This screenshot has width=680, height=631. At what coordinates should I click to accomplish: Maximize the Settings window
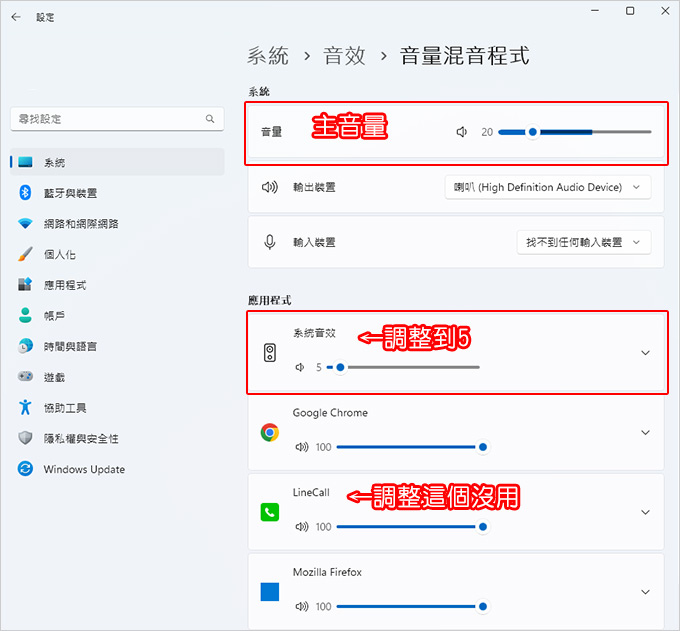tap(630, 11)
